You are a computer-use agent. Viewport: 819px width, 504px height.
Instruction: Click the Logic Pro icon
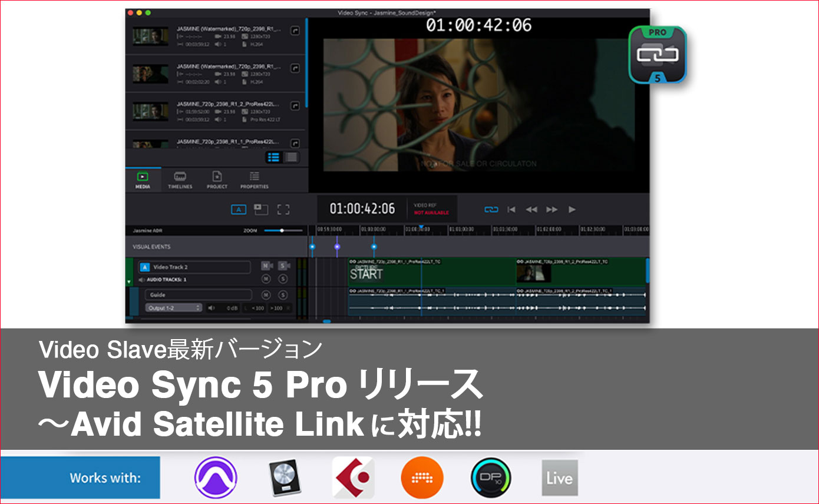(x=285, y=478)
